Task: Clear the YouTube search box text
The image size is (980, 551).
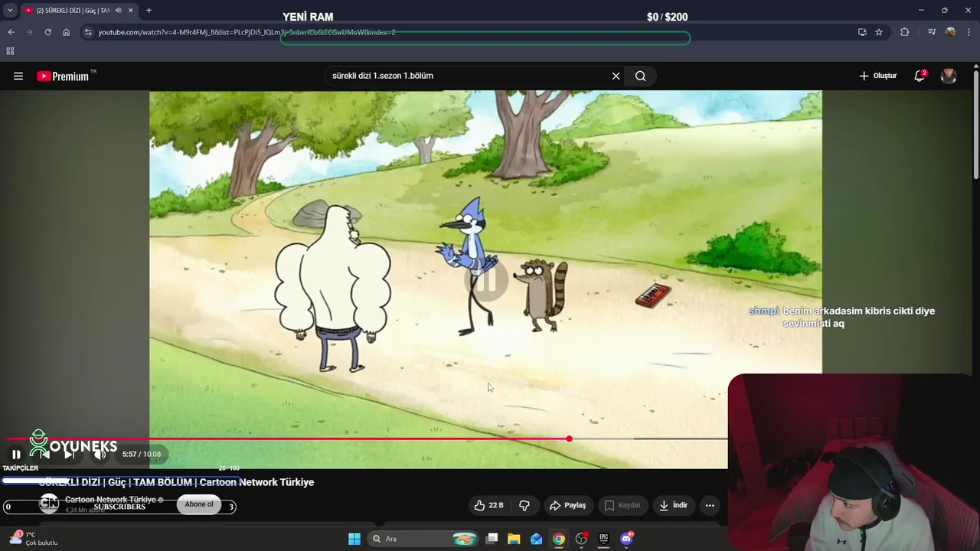Action: [616, 76]
